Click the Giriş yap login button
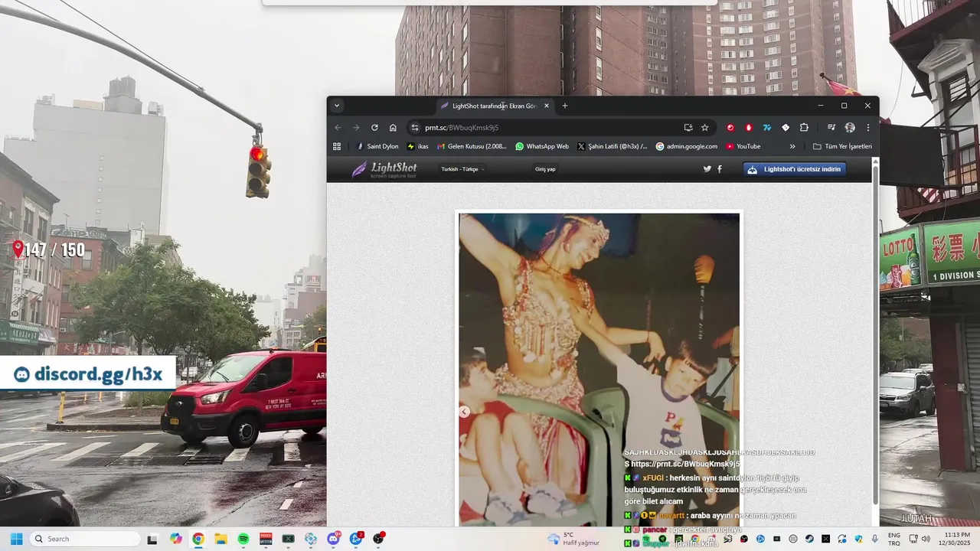The image size is (980, 551). coord(545,169)
